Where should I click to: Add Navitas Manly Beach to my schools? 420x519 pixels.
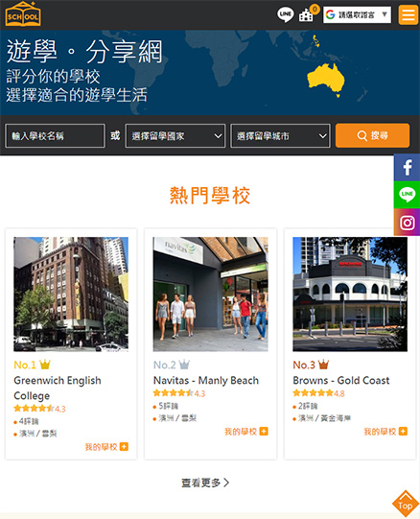click(245, 432)
